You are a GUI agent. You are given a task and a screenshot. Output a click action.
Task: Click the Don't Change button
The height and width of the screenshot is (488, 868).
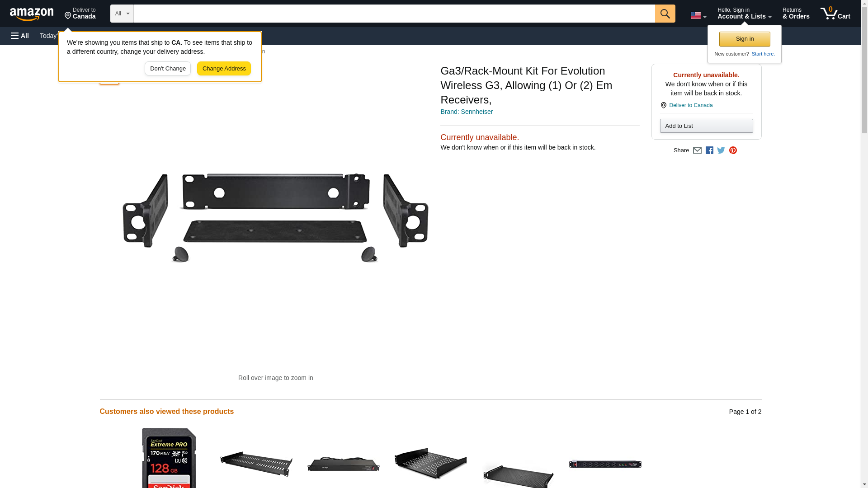[x=168, y=69]
